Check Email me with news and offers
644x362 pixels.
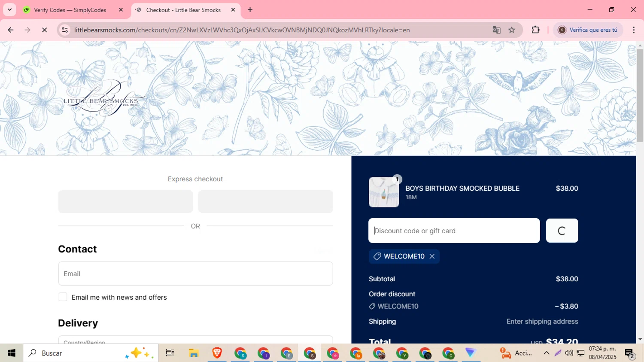tap(63, 297)
